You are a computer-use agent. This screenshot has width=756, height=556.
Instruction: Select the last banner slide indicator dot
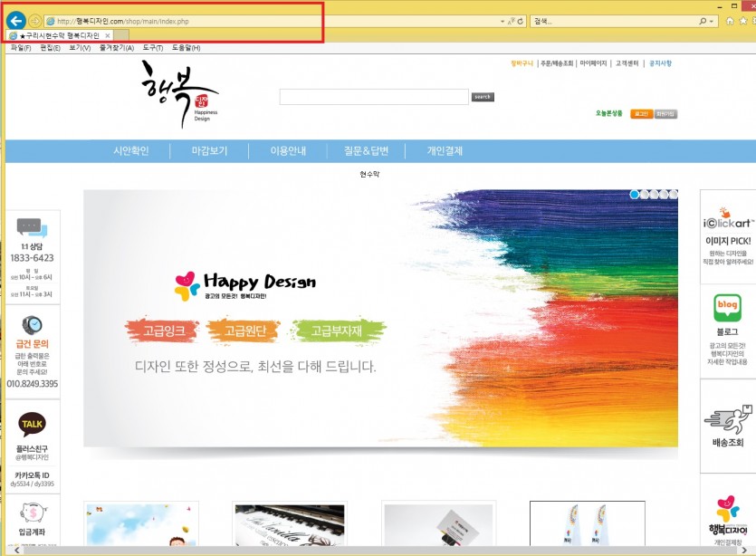673,195
